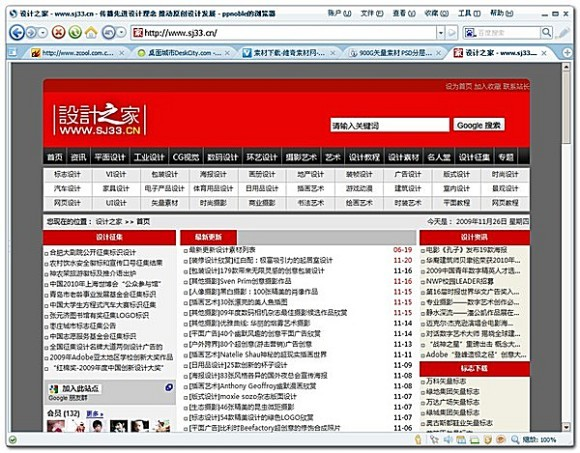Click the 请输入关键词 site search field
Viewport: 580px width, 453px height.
click(x=390, y=125)
